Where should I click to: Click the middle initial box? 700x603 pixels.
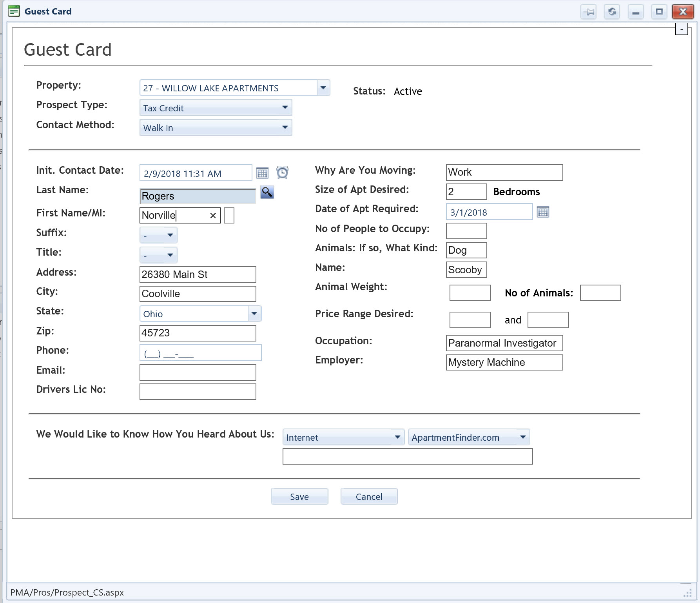(x=229, y=216)
